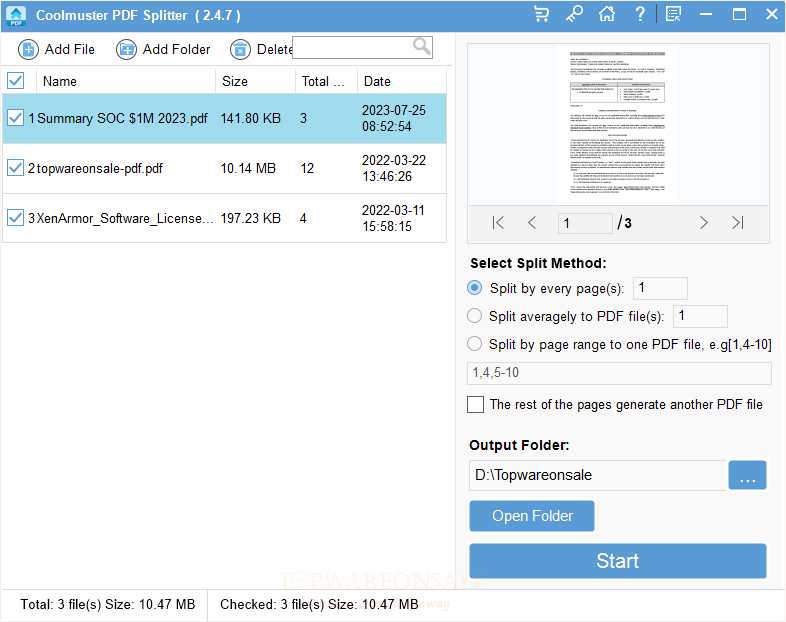
Task: Click the 2022-03-22 13:46:26 date cell
Action: click(x=394, y=168)
